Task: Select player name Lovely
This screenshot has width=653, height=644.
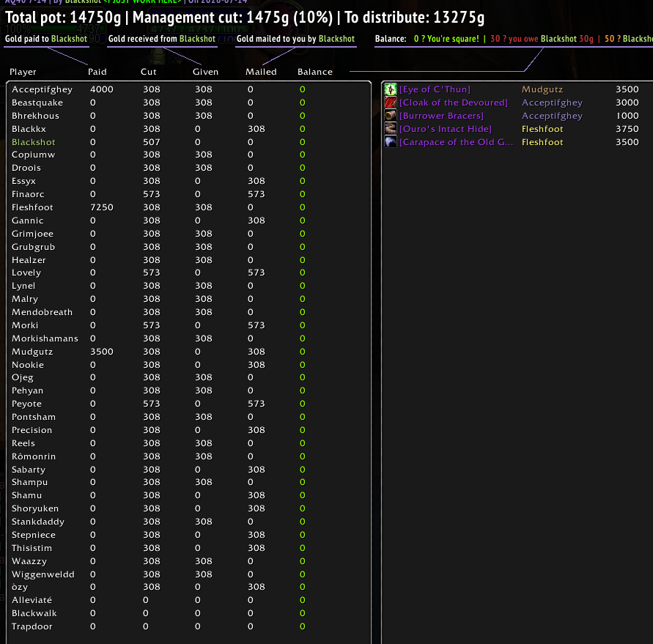Action: point(26,273)
